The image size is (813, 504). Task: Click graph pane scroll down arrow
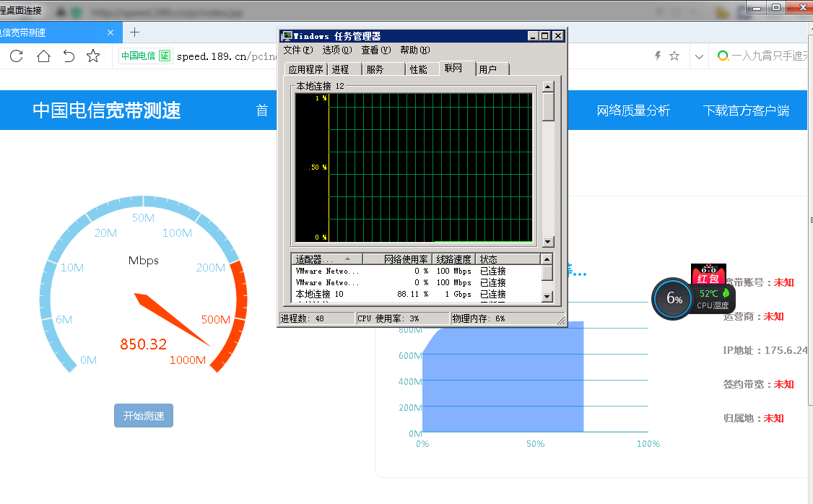[548, 242]
